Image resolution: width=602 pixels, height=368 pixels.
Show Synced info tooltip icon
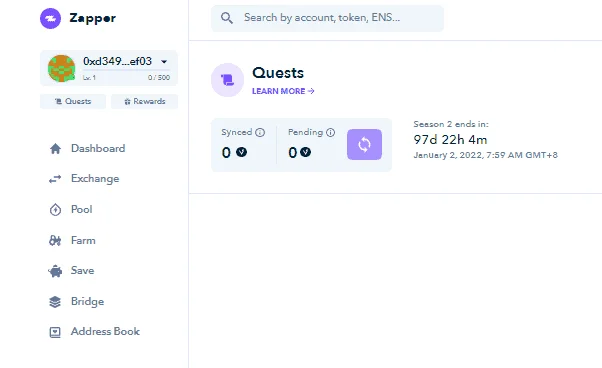click(260, 132)
